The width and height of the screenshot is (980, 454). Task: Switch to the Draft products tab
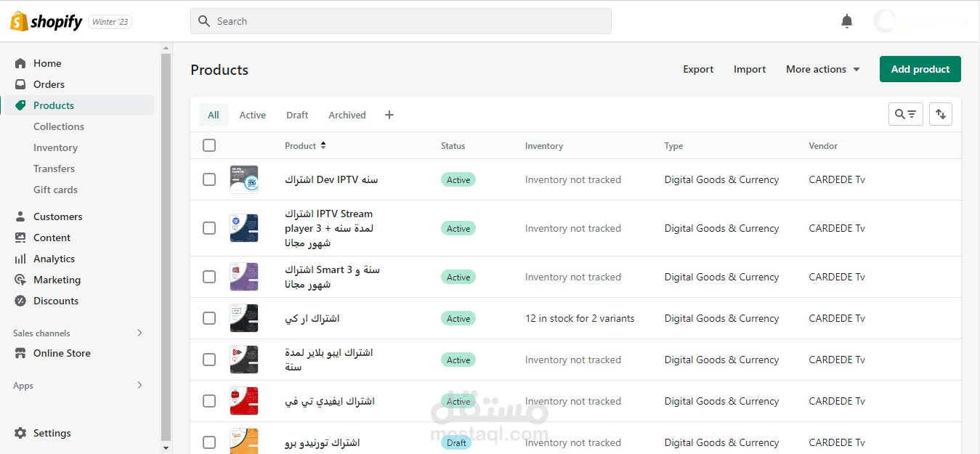pyautogui.click(x=297, y=114)
